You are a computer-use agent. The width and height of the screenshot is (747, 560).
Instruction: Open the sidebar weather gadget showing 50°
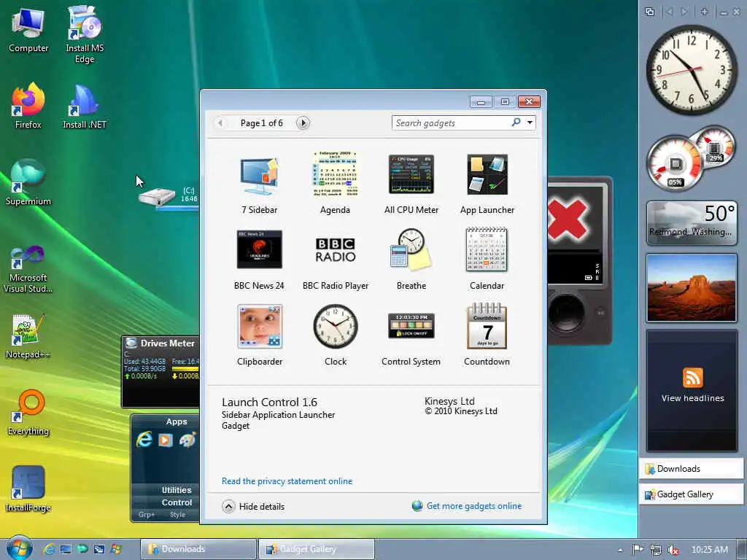tap(692, 223)
